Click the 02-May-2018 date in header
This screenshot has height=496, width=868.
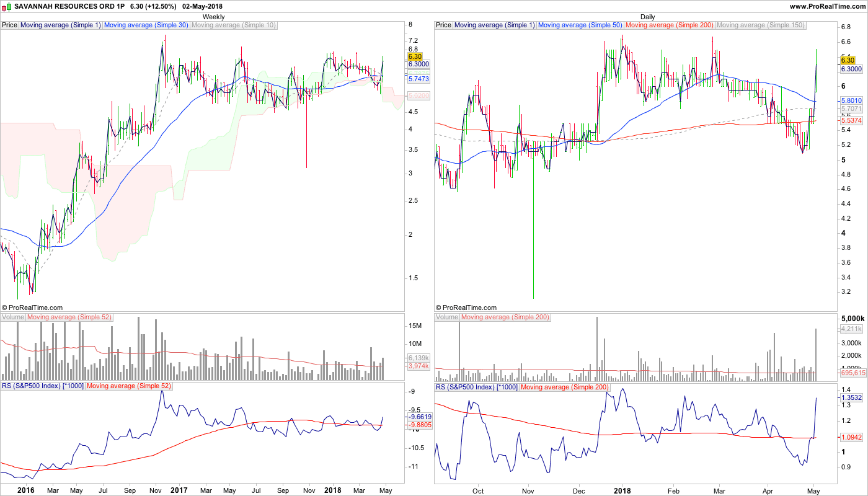[202, 6]
